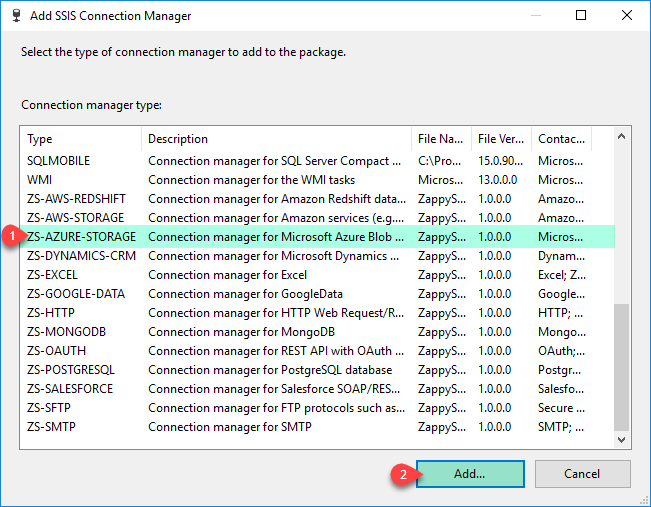The image size is (651, 507).
Task: Click the 'Excel; Z...' contact cell
Action: (562, 275)
